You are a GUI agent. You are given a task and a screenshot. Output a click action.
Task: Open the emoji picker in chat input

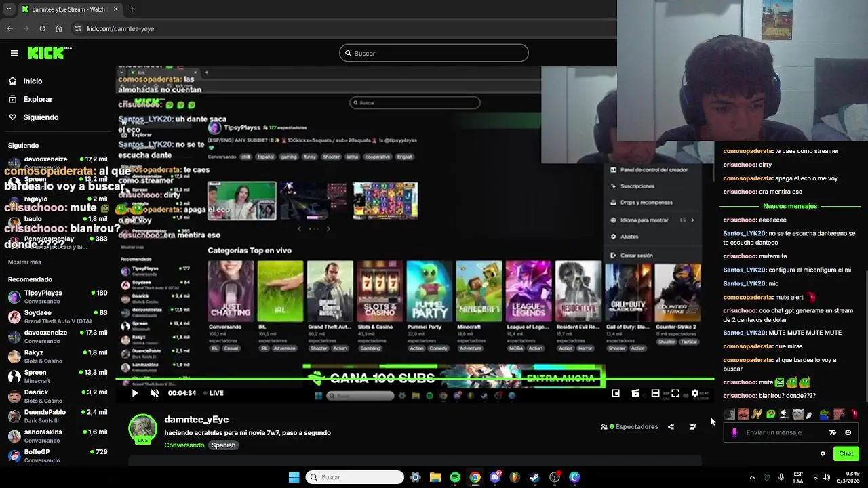[848, 432]
